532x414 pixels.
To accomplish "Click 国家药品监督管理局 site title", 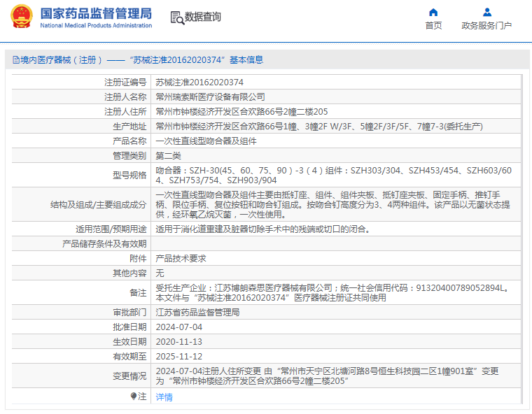I will click(x=96, y=13).
